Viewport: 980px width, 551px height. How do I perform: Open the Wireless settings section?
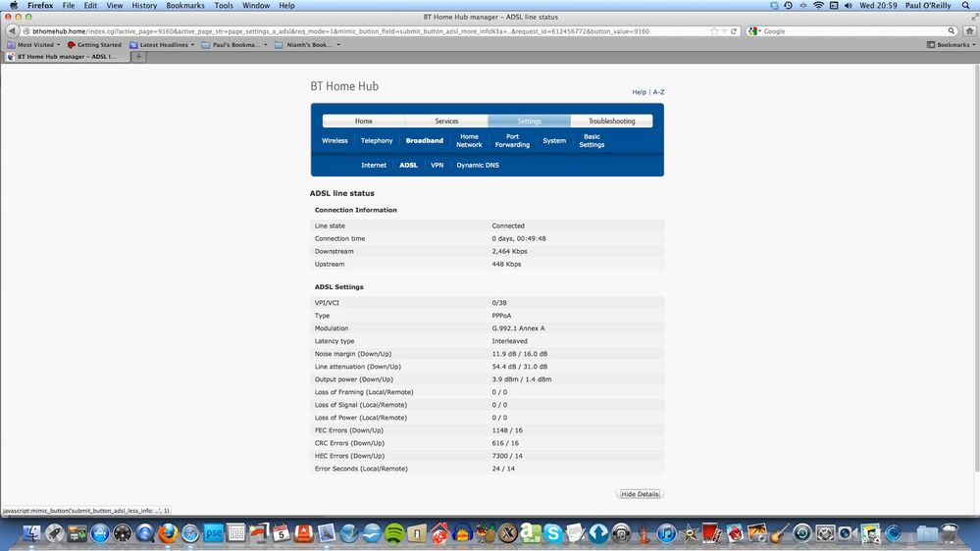pyautogui.click(x=335, y=140)
